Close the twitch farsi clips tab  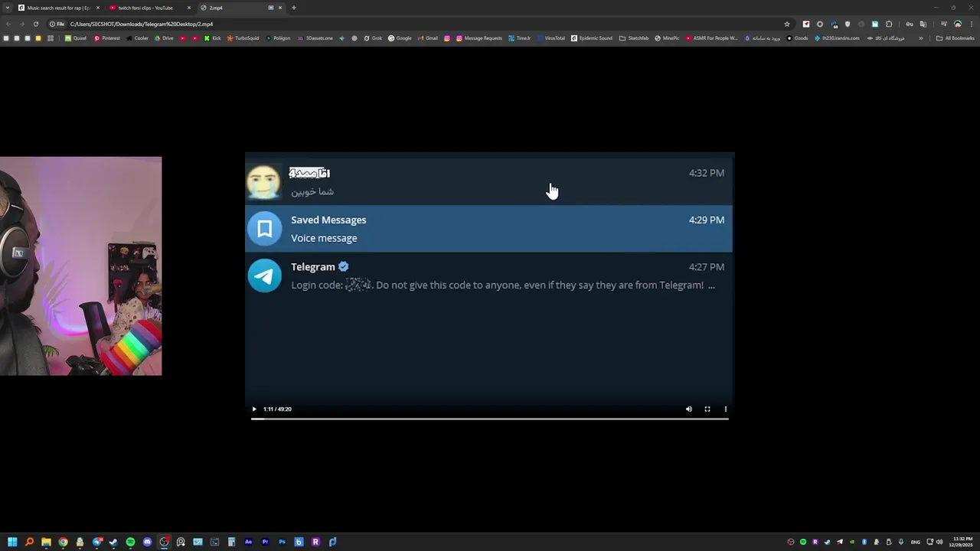189,8
